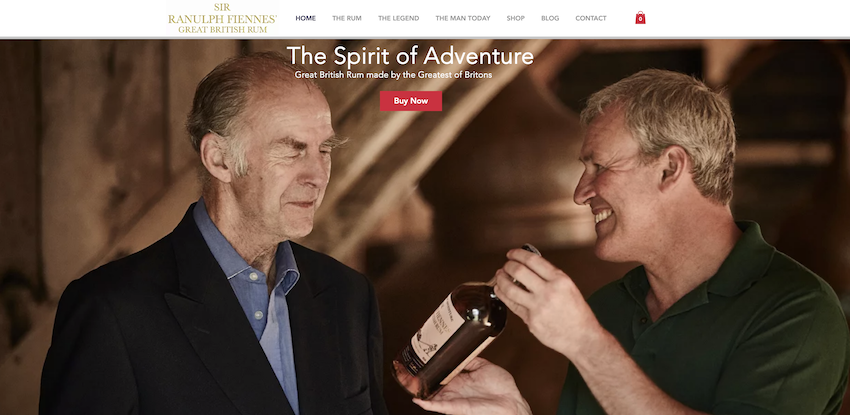The image size is (850, 415).
Task: Click the bottle's cap near the thumb
Action: pos(531,250)
